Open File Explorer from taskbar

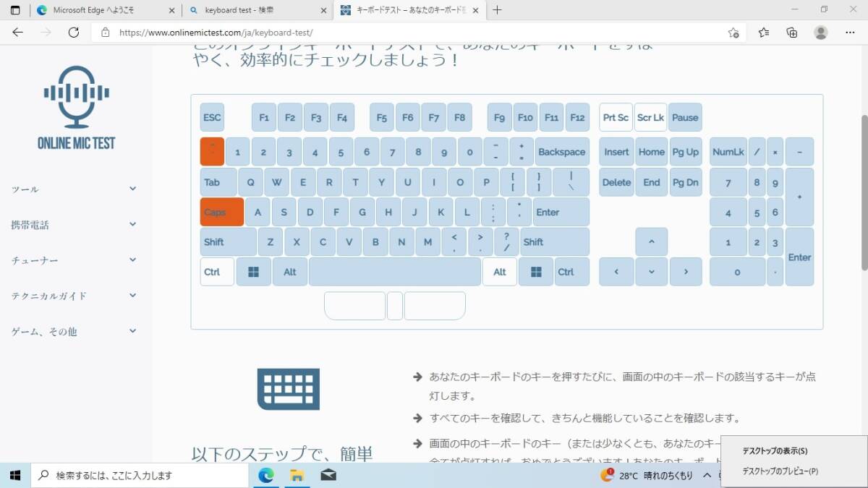tap(297, 475)
